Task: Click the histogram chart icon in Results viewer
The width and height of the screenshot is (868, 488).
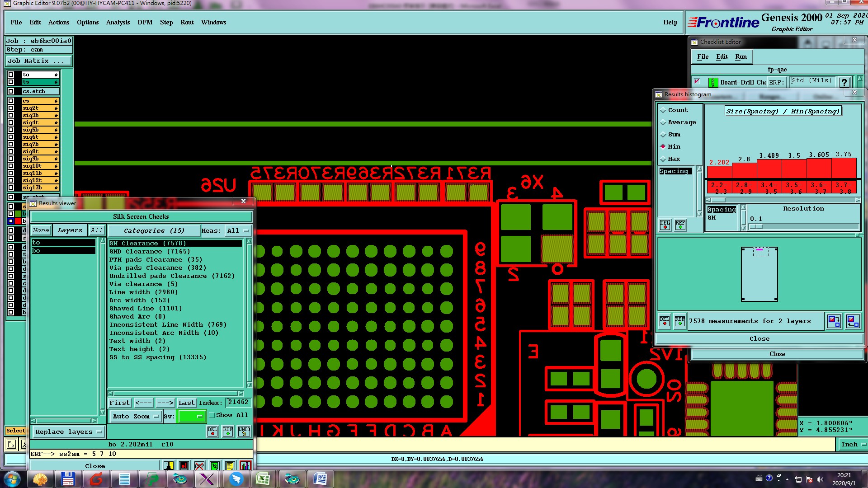Action: coord(245,465)
